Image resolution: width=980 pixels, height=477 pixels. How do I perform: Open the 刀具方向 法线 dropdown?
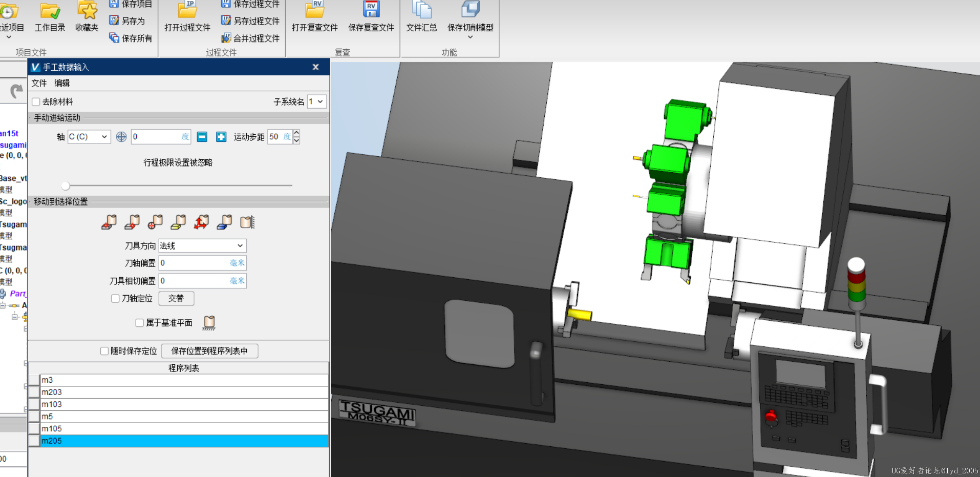(x=202, y=245)
